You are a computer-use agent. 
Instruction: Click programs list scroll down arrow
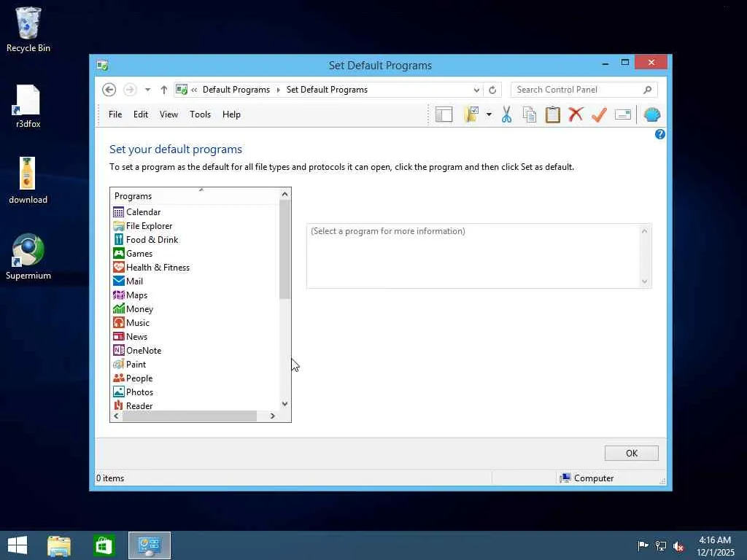coord(285,404)
